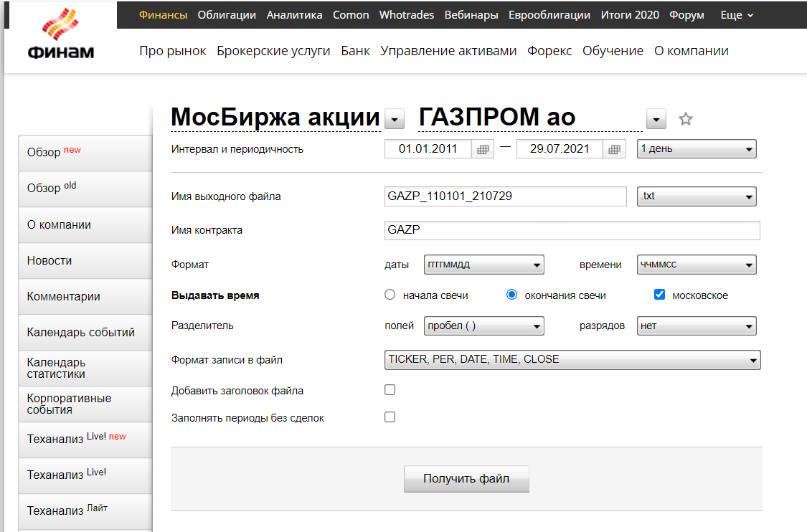Open sidebar tab "Корпоративные события"

[85, 404]
